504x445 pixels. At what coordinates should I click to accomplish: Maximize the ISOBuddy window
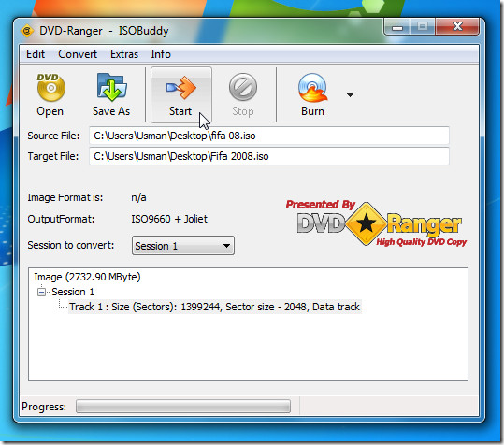pos(423,27)
